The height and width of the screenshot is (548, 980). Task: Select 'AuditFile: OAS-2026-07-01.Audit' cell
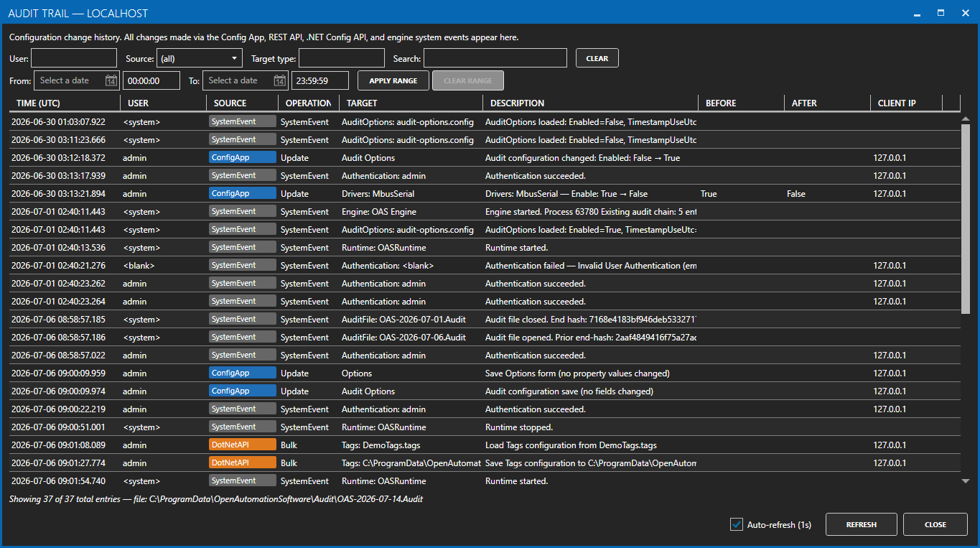404,320
